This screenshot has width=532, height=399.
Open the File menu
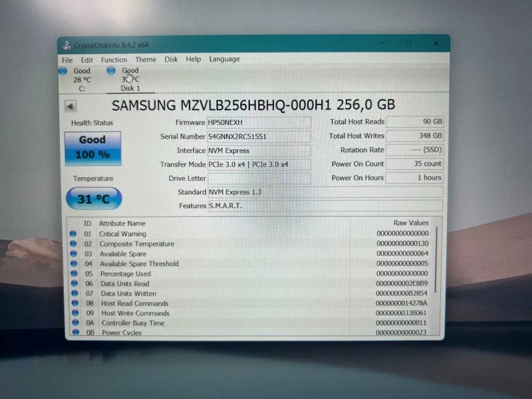point(67,60)
